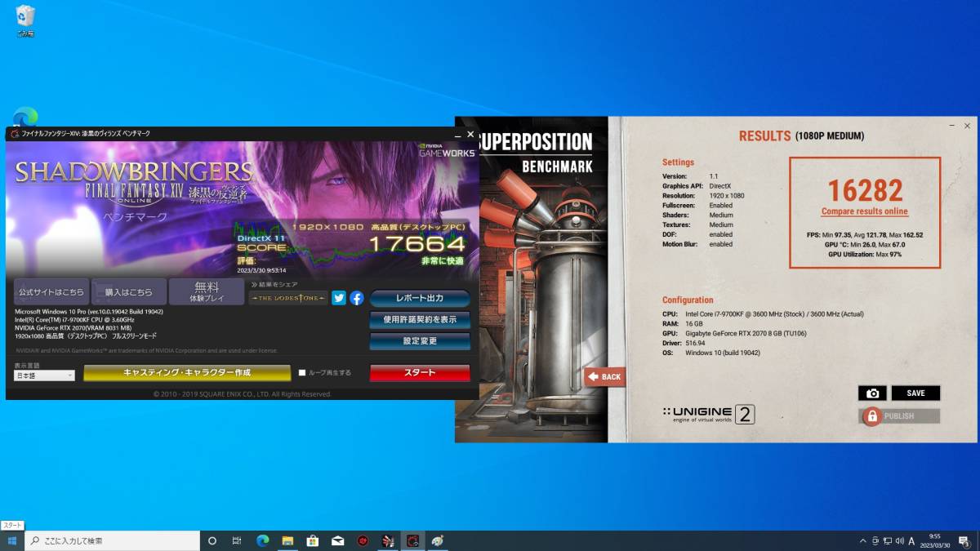Click the FFXIV benchmark title bar app icon
The height and width of the screenshot is (551, 980).
[x=15, y=133]
